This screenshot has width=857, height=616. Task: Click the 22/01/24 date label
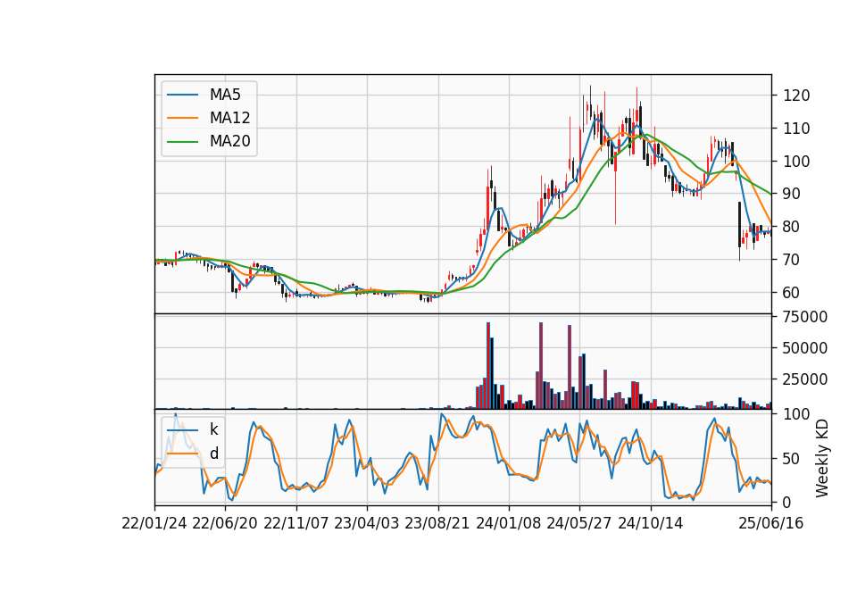click(154, 524)
